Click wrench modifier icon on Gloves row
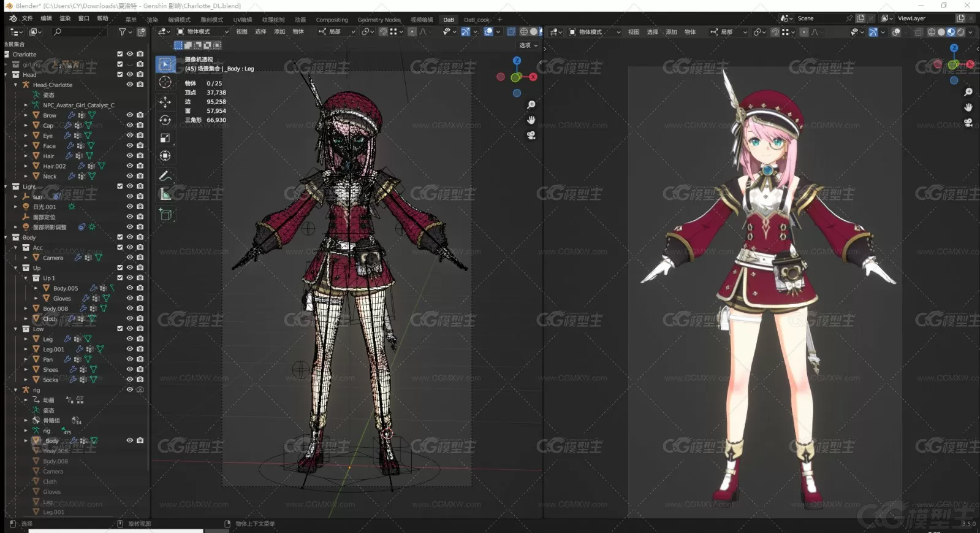 (x=86, y=299)
